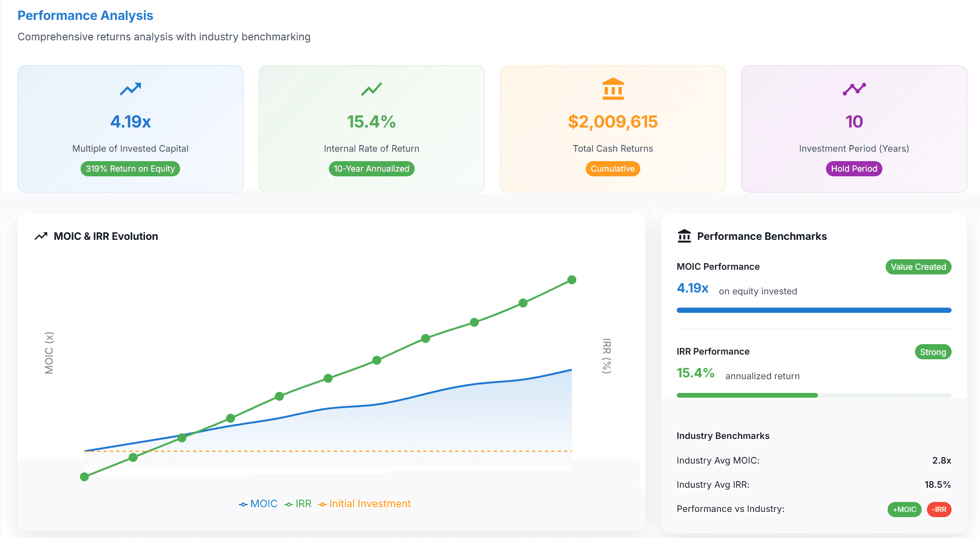The height and width of the screenshot is (538, 980).
Task: Select the Performance Analysis heading link
Action: (x=85, y=15)
